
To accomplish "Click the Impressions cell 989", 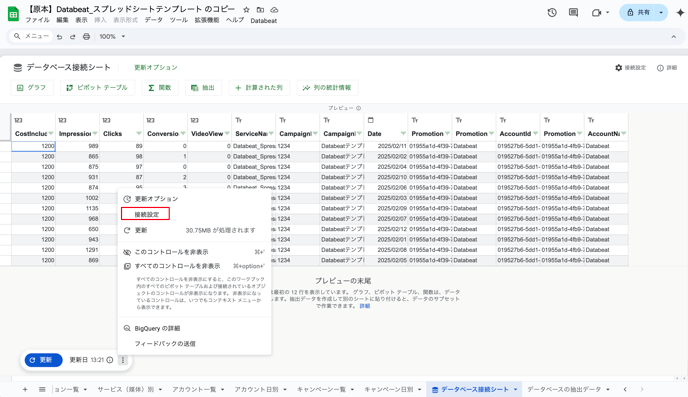I will click(x=77, y=146).
